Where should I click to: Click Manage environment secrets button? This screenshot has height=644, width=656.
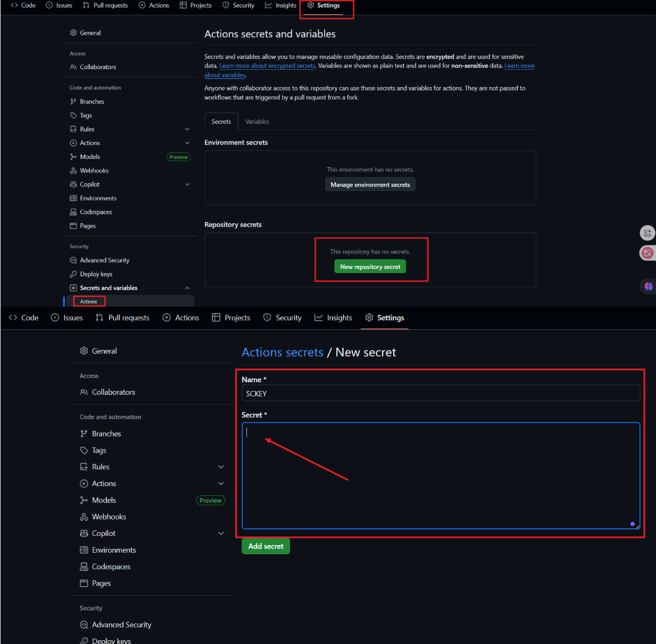pyautogui.click(x=370, y=184)
